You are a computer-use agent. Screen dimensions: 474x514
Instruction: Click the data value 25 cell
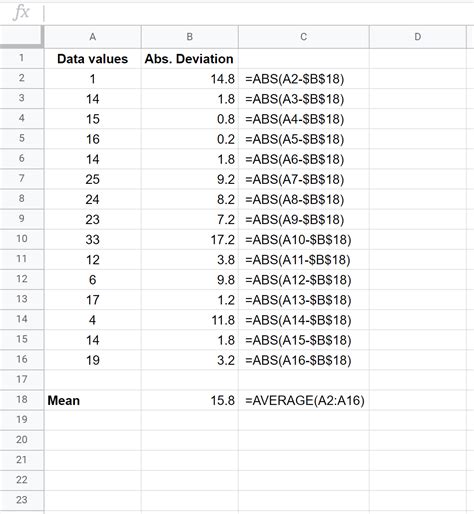93,179
